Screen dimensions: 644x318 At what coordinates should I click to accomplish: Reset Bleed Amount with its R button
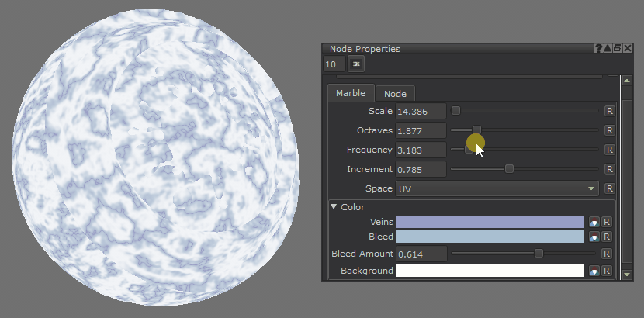point(607,254)
